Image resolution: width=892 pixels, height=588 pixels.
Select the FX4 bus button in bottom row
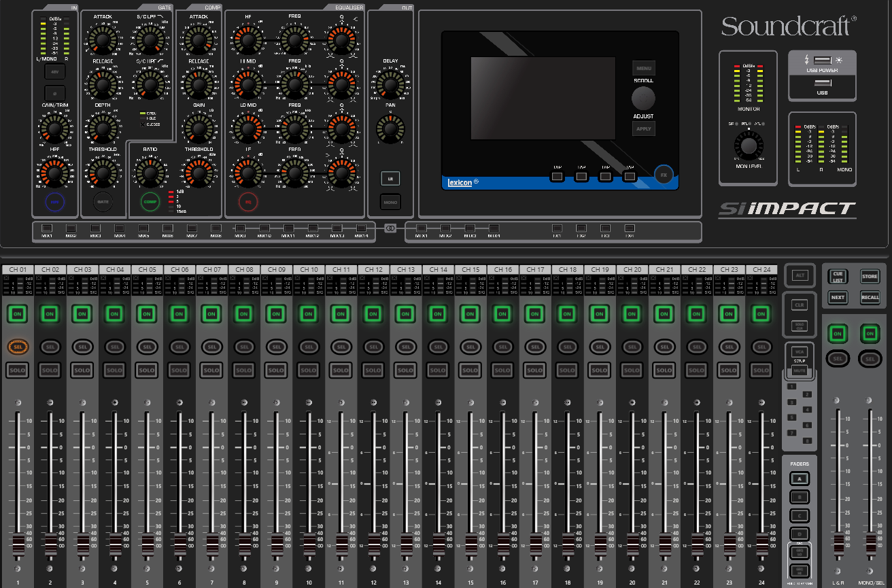click(630, 228)
